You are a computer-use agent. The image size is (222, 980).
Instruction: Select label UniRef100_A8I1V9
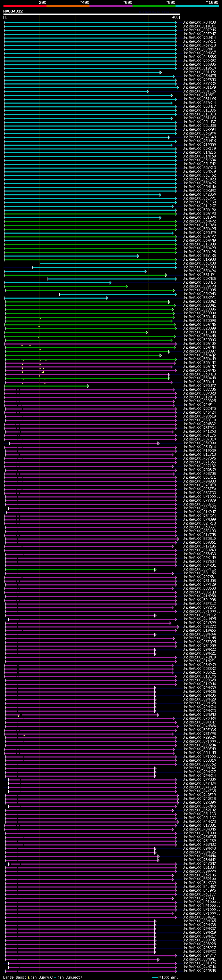point(199,88)
